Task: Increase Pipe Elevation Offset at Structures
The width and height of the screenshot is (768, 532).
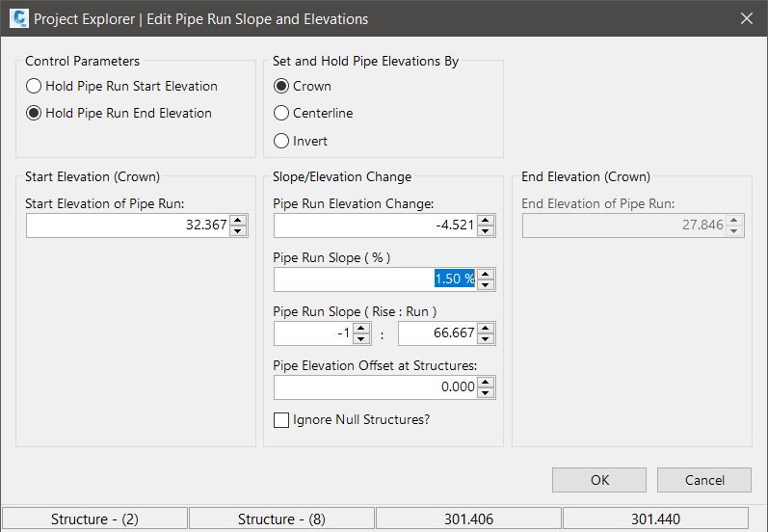Action: [486, 382]
